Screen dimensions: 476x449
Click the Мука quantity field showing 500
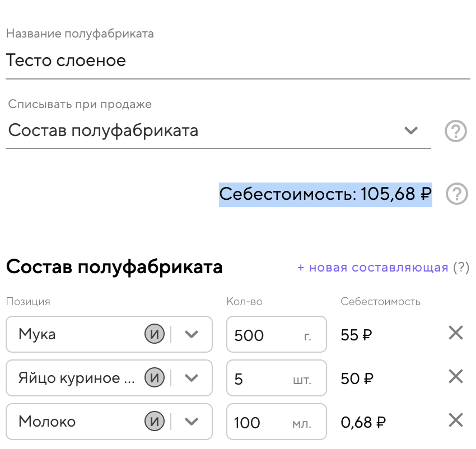pyautogui.click(x=263, y=335)
